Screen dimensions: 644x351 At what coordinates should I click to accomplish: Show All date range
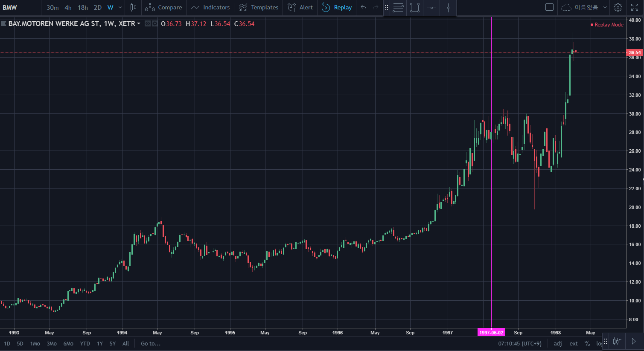point(125,343)
